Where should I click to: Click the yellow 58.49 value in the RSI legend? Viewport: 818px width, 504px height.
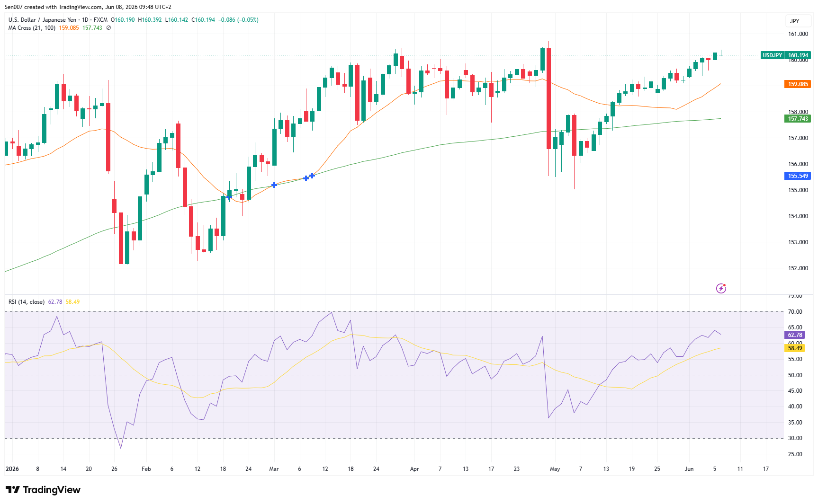(72, 302)
